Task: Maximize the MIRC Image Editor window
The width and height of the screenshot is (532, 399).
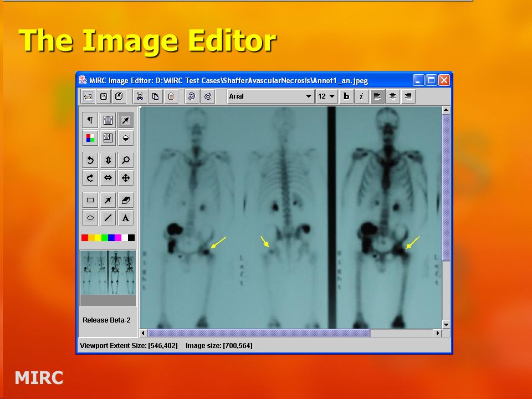Action: (x=431, y=80)
